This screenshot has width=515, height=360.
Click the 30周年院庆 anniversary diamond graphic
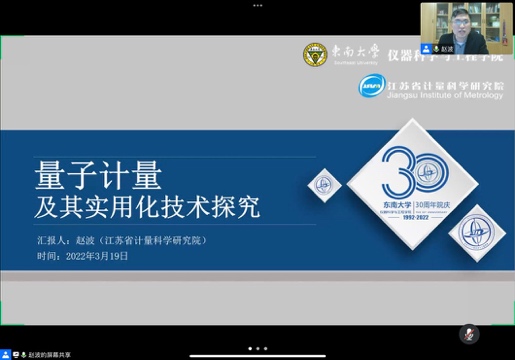click(x=413, y=184)
